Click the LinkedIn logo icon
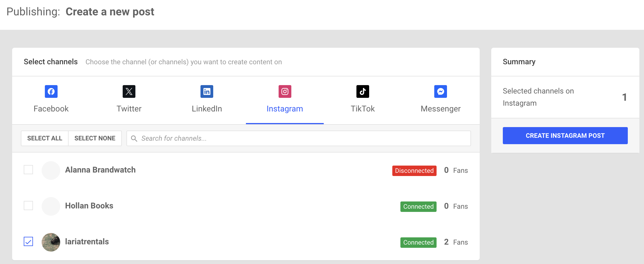Viewport: 644px width, 264px height. 207,91
